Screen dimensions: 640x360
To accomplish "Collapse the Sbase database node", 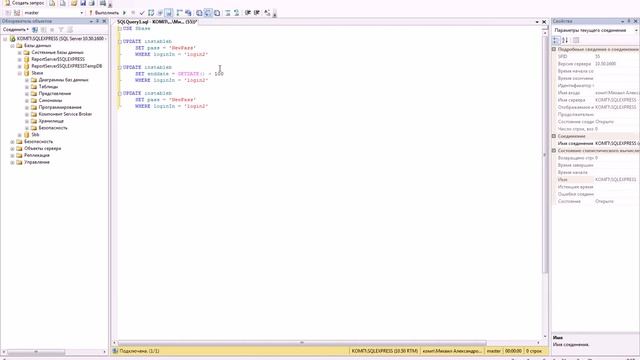I will pos(20,73).
